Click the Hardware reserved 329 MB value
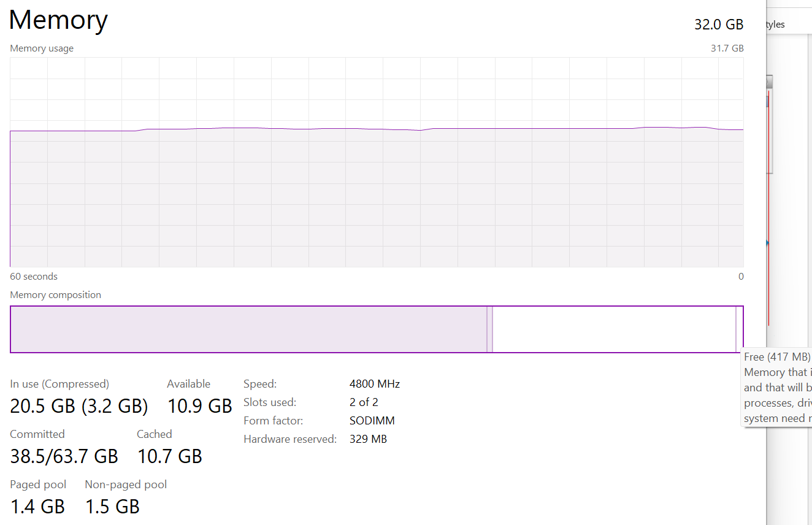This screenshot has height=525, width=812. tap(368, 439)
